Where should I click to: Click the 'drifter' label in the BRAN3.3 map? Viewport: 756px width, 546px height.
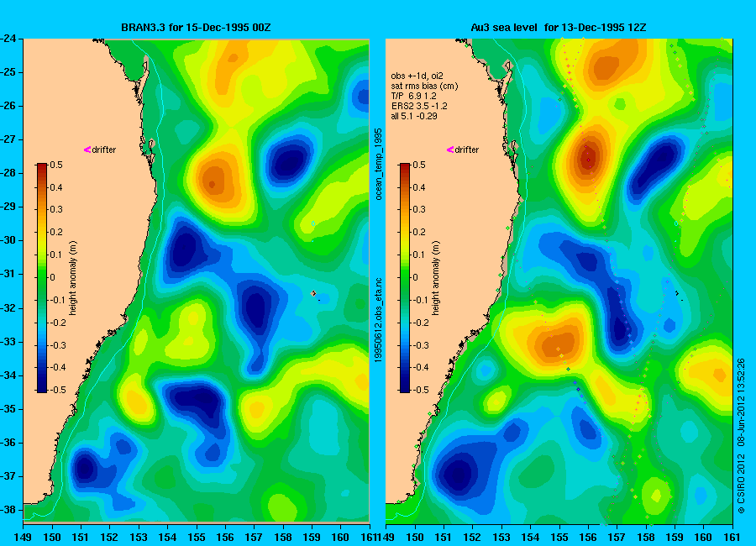104,150
